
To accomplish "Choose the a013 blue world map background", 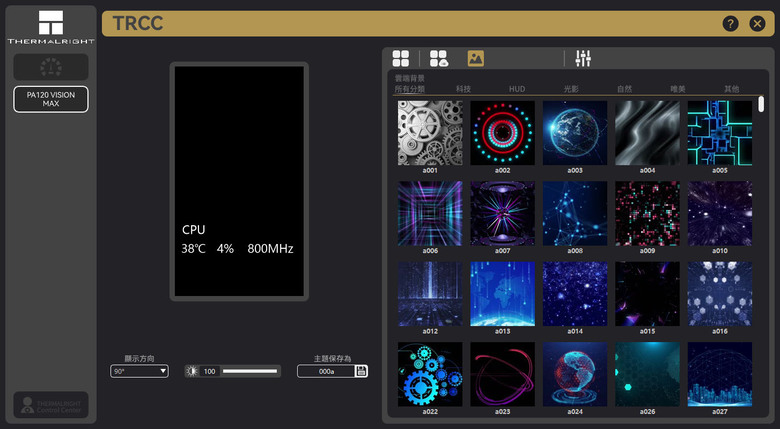I will [502, 294].
